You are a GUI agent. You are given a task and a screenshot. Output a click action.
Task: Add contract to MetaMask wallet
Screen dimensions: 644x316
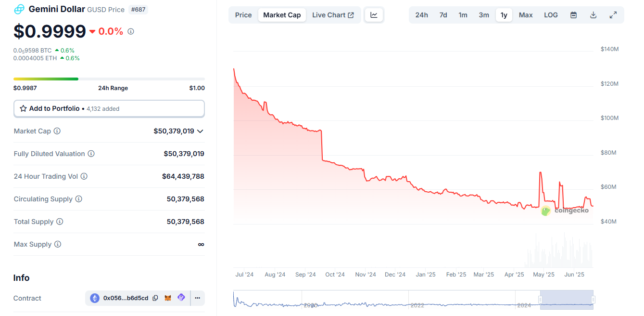click(x=168, y=298)
